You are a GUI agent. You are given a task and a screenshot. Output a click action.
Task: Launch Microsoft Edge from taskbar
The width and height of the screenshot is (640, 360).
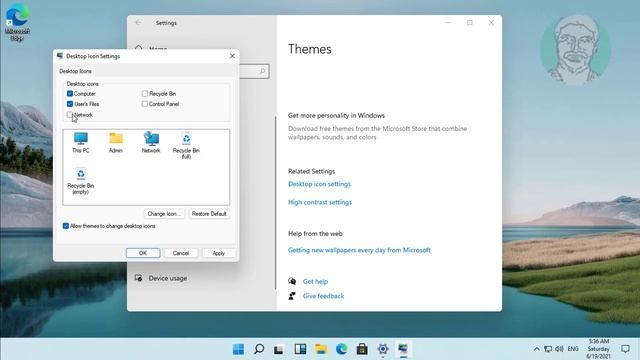pyautogui.click(x=341, y=349)
